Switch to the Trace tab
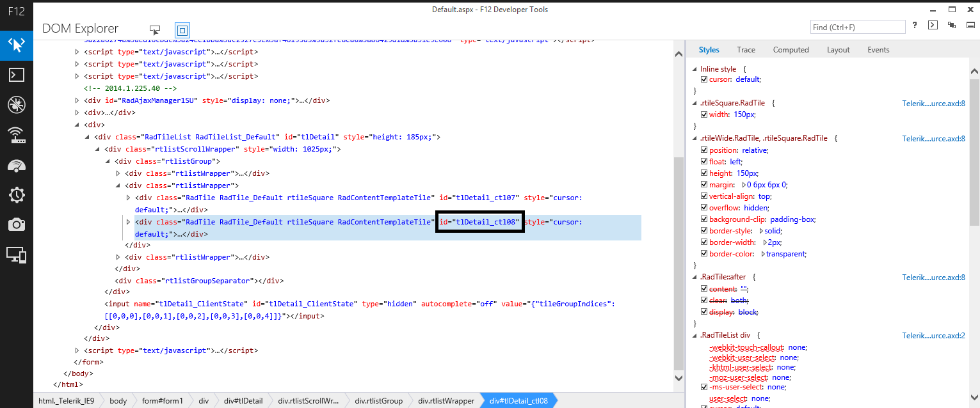 click(746, 50)
